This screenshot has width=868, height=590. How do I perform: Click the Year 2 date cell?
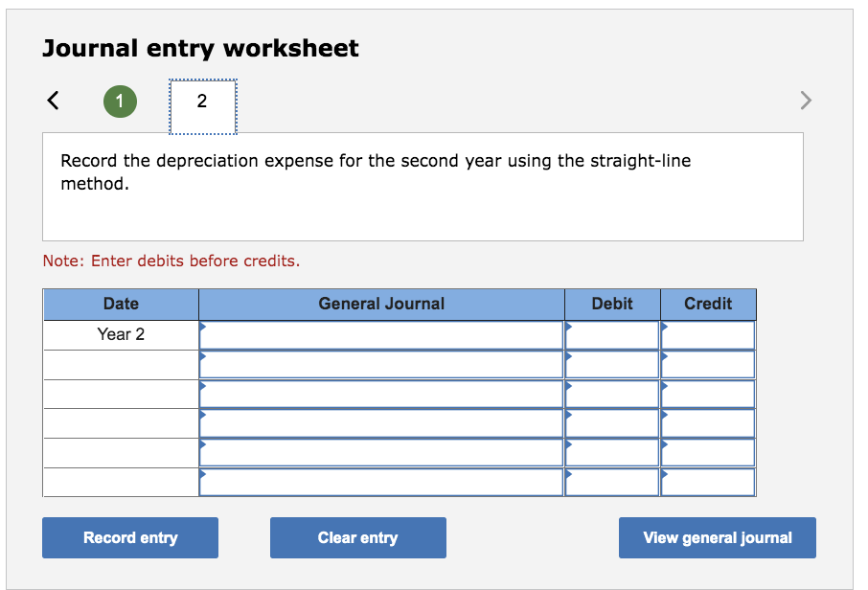(121, 334)
